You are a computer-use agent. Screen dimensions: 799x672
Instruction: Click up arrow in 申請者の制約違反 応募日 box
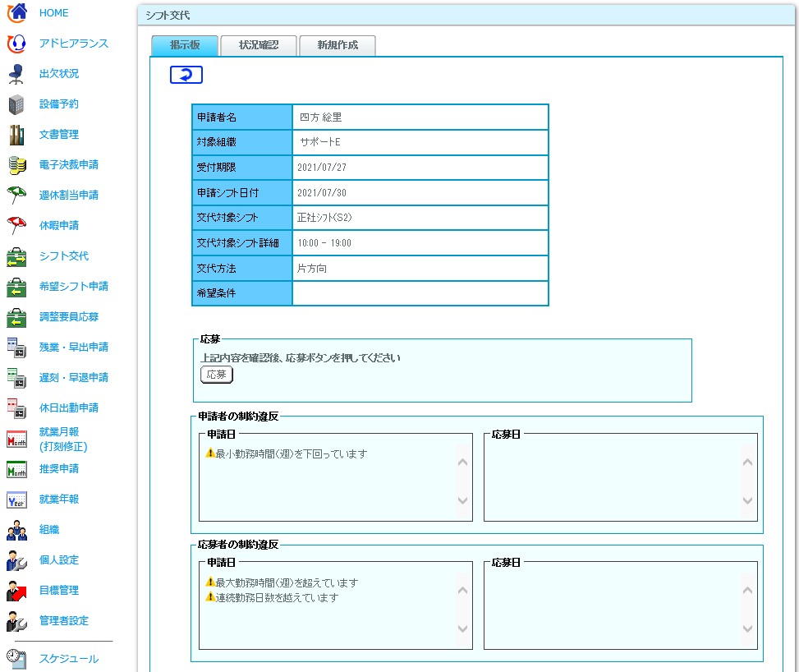pos(747,463)
